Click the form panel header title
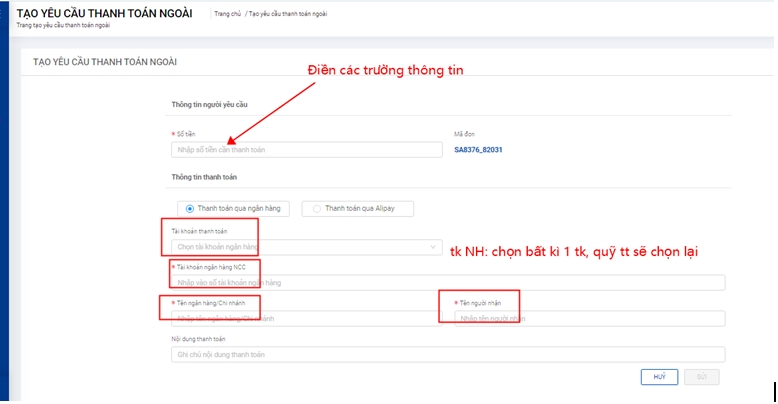Image resolution: width=778 pixels, height=404 pixels. [x=105, y=62]
